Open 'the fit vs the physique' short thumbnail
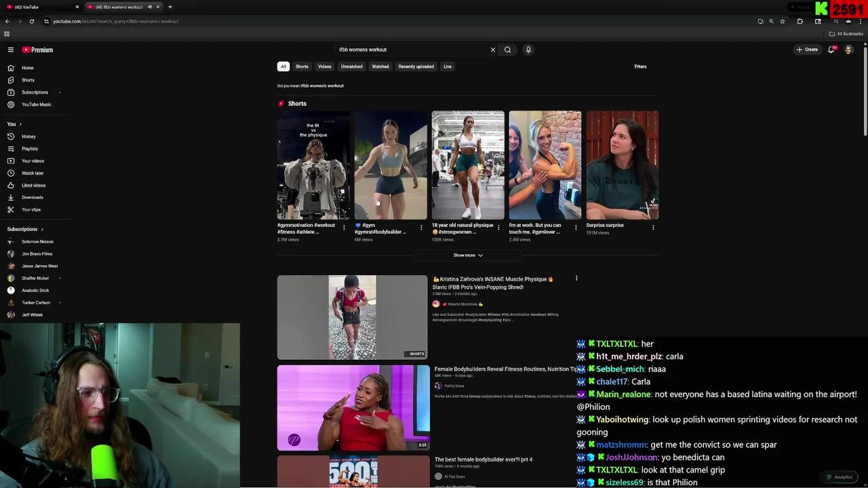This screenshot has width=868, height=488. click(313, 165)
